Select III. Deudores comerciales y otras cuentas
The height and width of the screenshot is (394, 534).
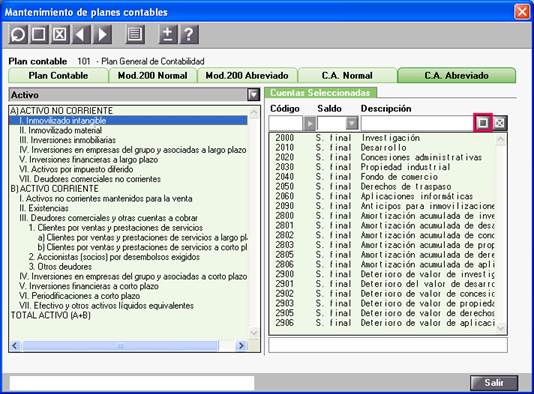click(108, 218)
